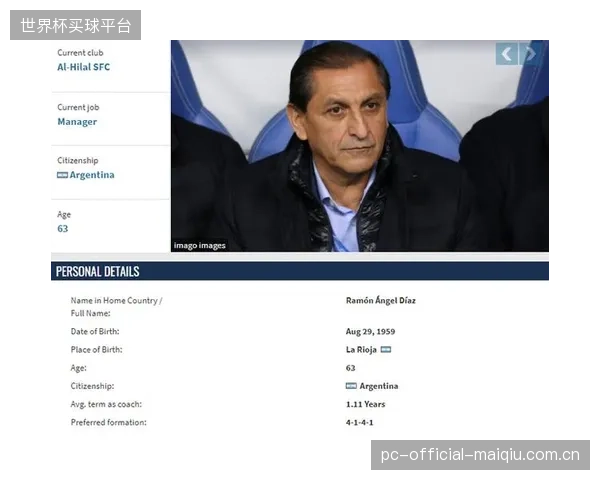The image size is (600, 480).
Task: Click the Current job label
Action: (x=78, y=108)
